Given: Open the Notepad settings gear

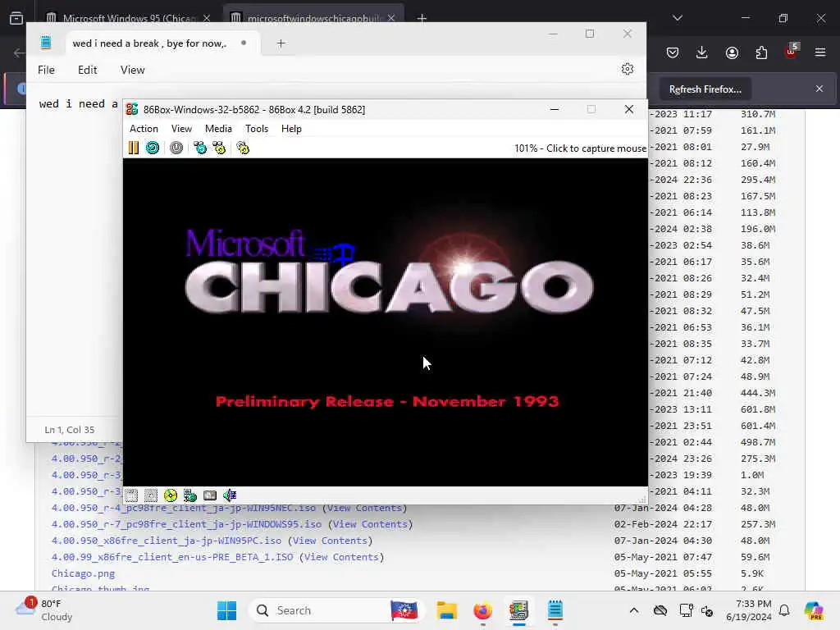Looking at the screenshot, I should (x=628, y=69).
